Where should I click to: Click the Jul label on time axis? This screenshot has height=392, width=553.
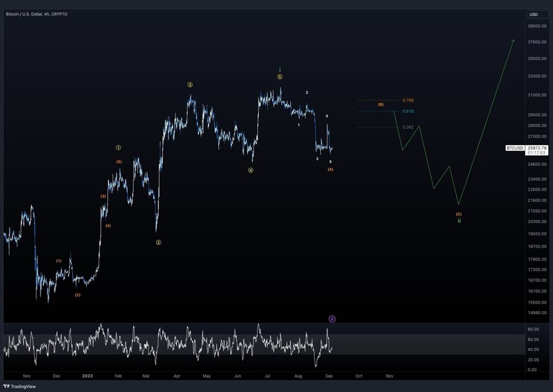click(267, 376)
